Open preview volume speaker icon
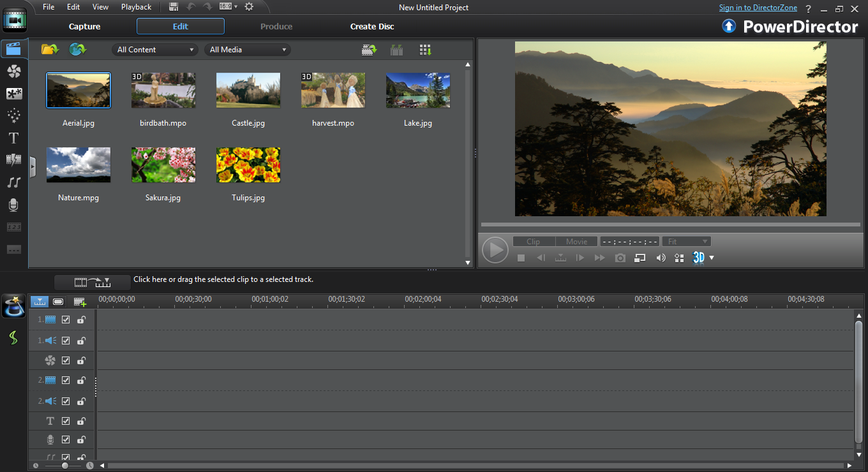Image resolution: width=868 pixels, height=472 pixels. (661, 258)
